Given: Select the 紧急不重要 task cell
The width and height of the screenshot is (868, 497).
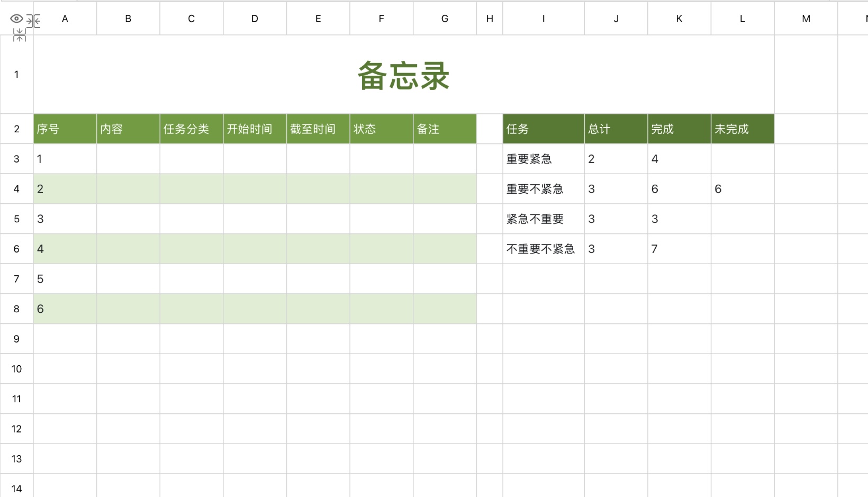Looking at the screenshot, I should tap(544, 219).
